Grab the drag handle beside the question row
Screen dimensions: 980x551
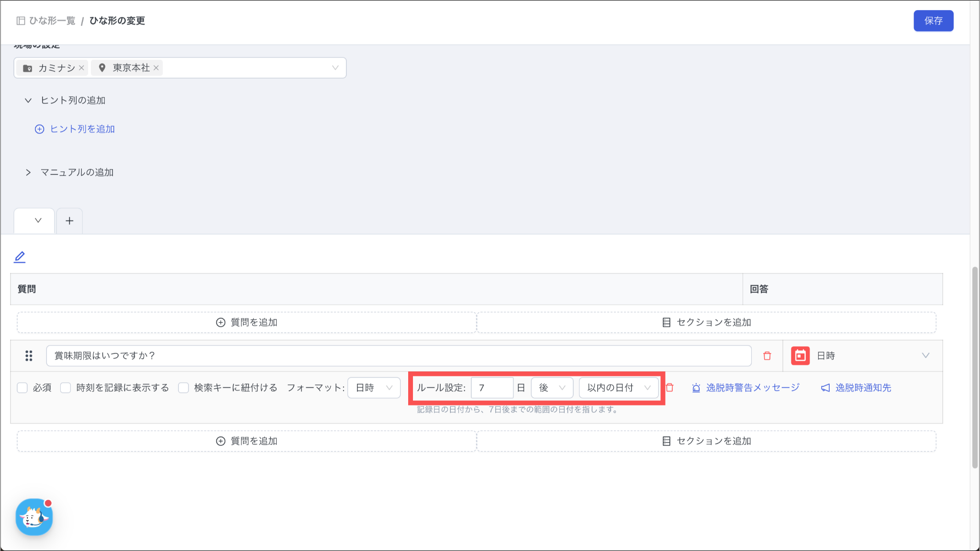click(x=29, y=356)
